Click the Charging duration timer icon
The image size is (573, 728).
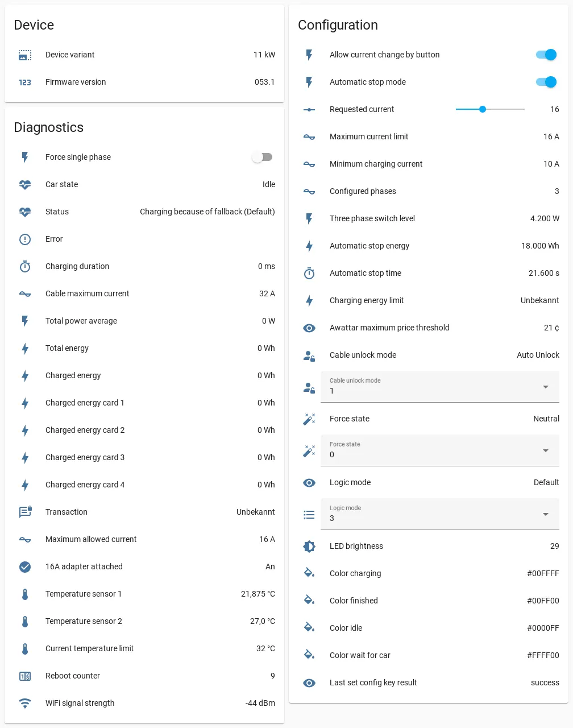tap(25, 266)
